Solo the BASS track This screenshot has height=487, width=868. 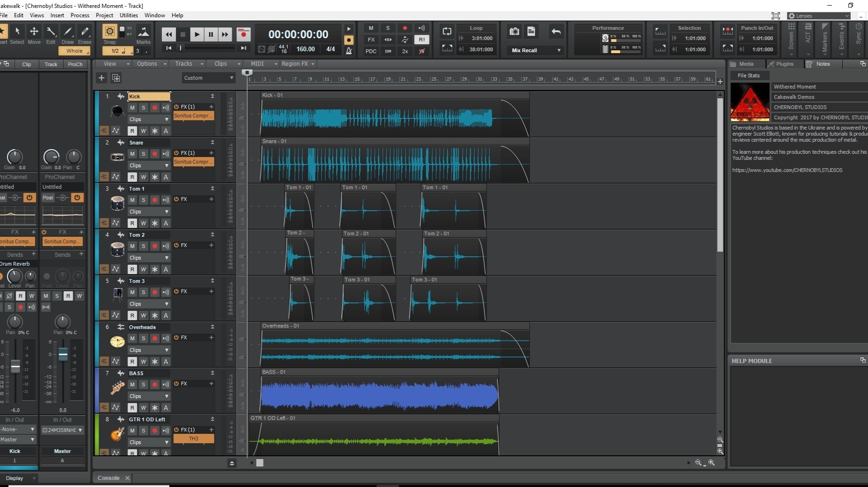pos(144,384)
